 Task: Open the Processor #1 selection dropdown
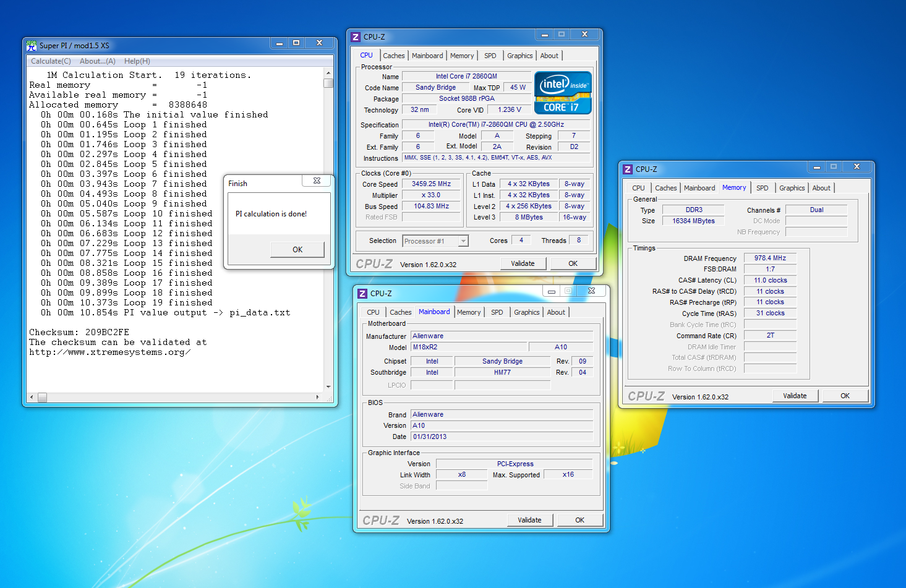(x=435, y=241)
